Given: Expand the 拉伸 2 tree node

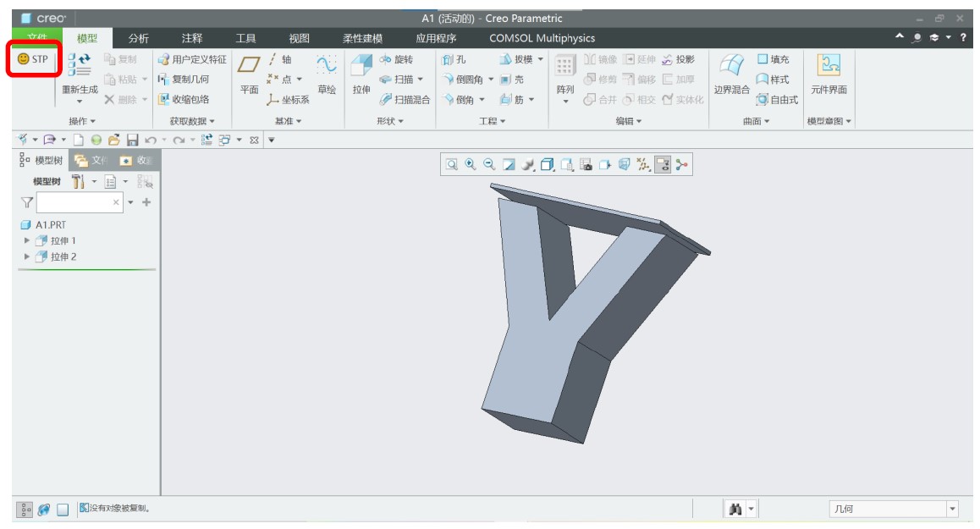Looking at the screenshot, I should click(x=27, y=256).
